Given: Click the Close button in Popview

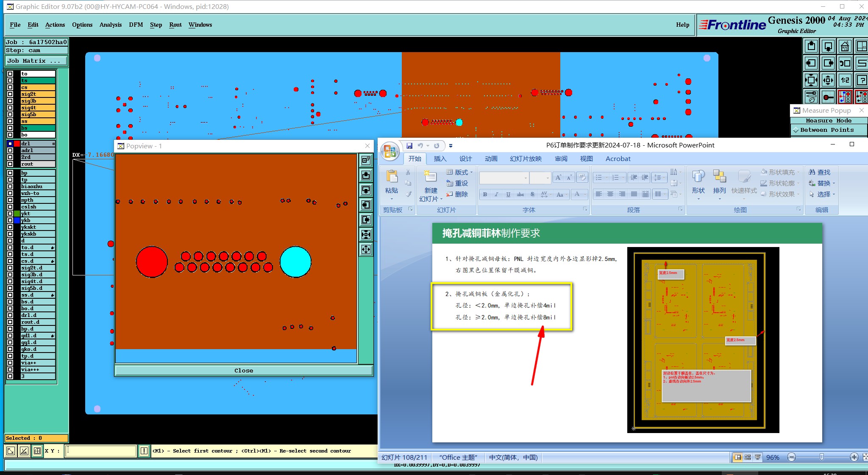Looking at the screenshot, I should click(244, 371).
